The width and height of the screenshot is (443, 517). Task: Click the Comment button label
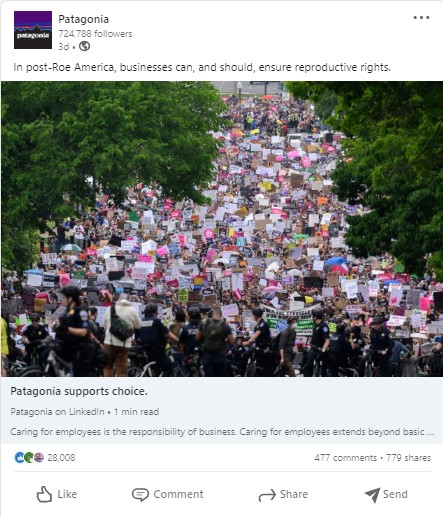pyautogui.click(x=178, y=494)
